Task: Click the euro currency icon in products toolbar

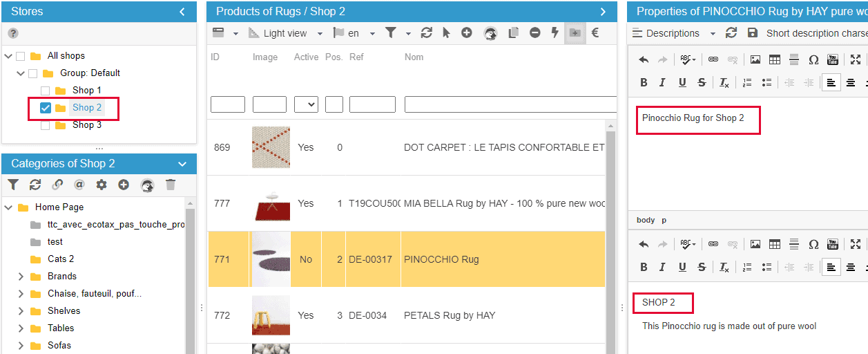Action: pyautogui.click(x=595, y=32)
